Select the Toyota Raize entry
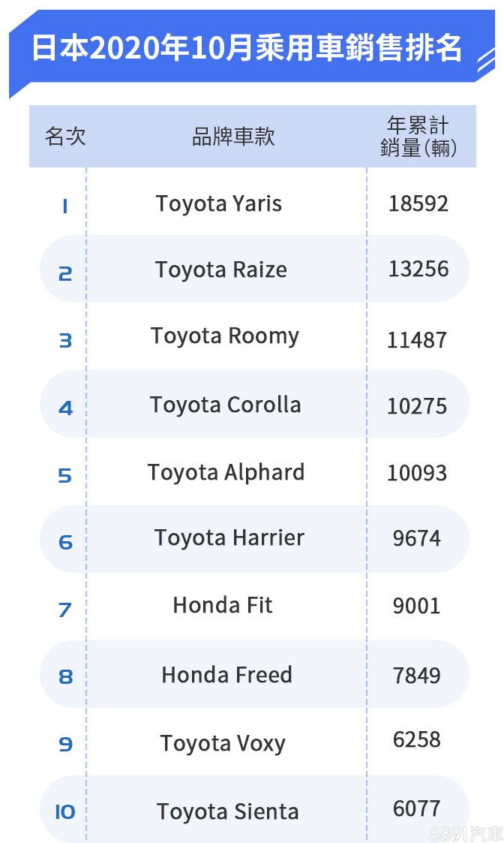The width and height of the screenshot is (504, 843). click(220, 269)
